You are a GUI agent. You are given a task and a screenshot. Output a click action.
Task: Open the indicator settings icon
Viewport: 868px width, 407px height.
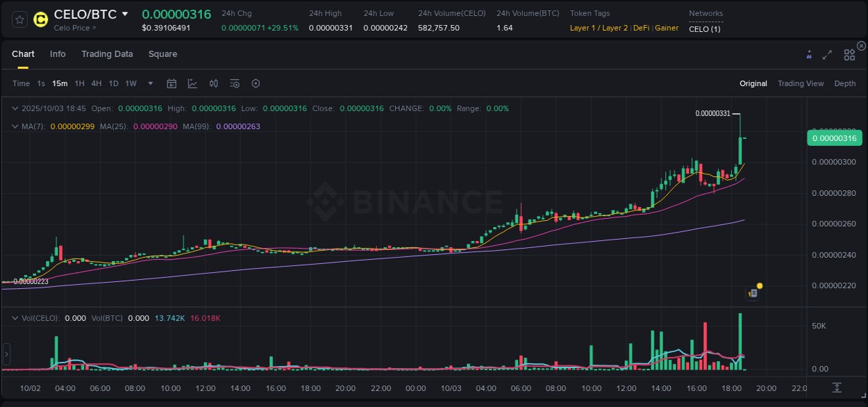coord(235,83)
